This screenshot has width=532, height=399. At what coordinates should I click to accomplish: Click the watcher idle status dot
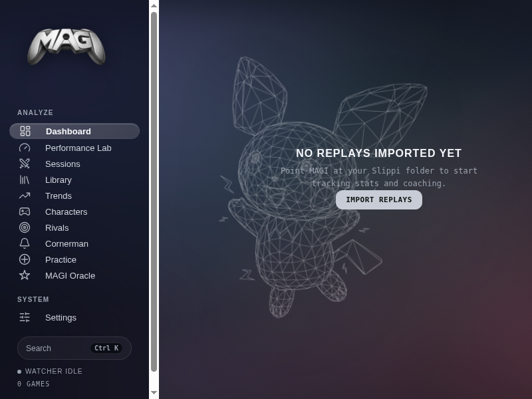tap(19, 372)
